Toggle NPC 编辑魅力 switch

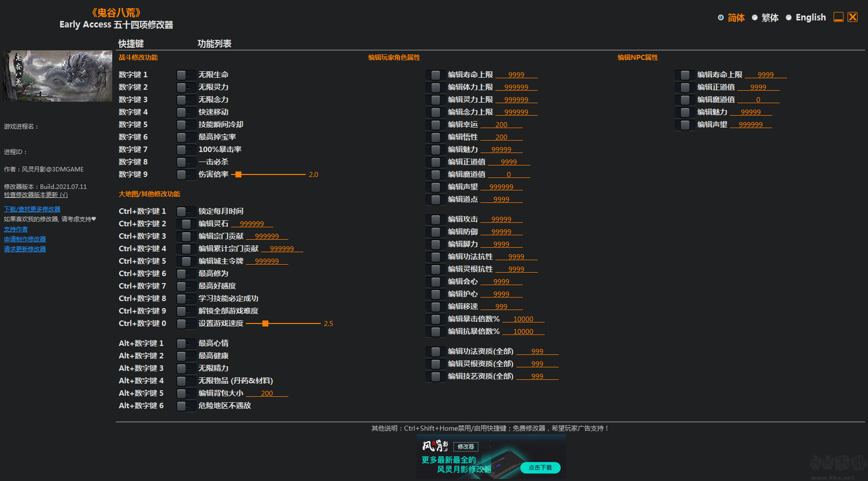click(684, 112)
